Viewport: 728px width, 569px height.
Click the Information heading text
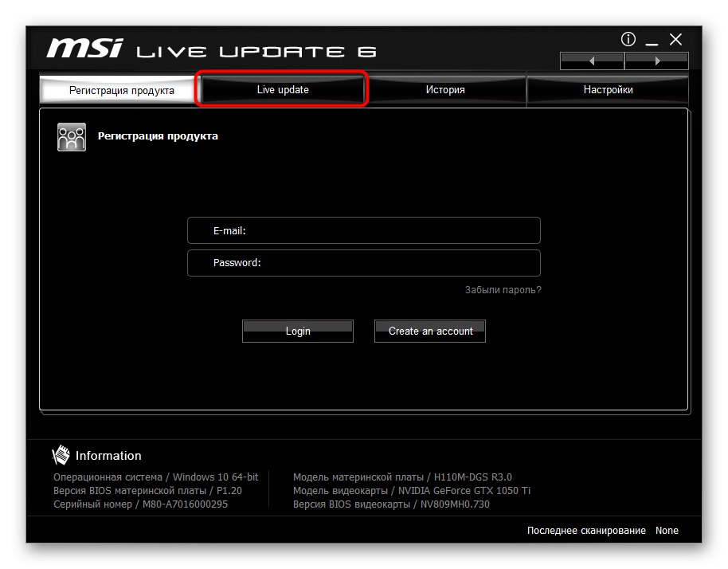click(x=108, y=456)
